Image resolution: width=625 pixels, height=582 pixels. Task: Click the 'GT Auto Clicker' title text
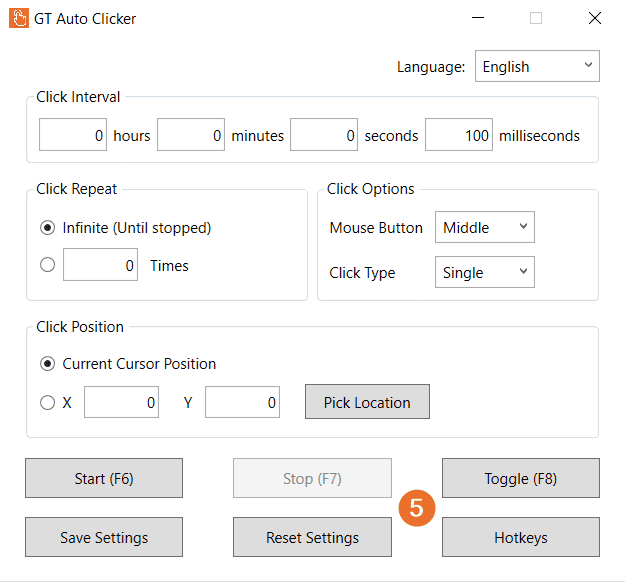85,19
